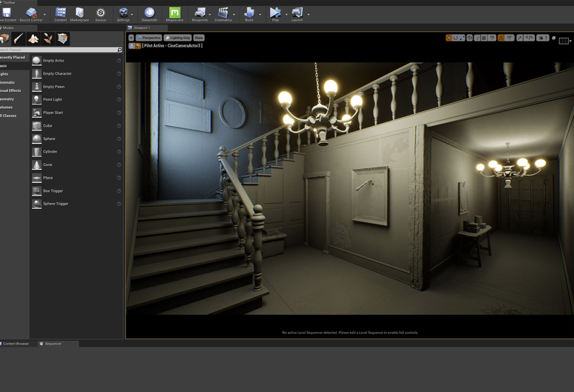Click the Launch toolbar icon
Image resolution: width=574 pixels, height=392 pixels.
(x=297, y=15)
